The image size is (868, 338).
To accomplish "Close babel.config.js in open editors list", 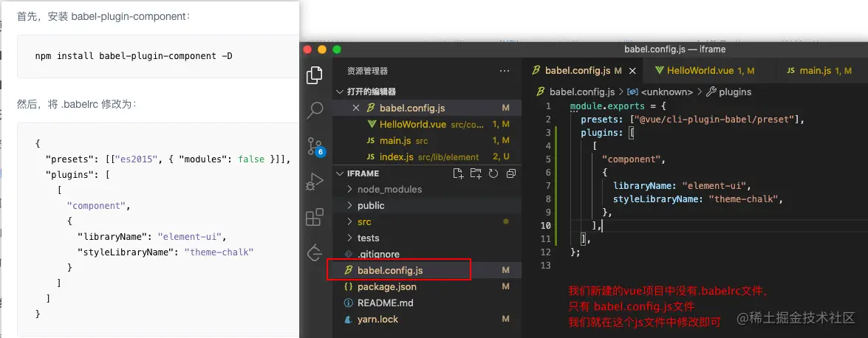I will (x=357, y=108).
